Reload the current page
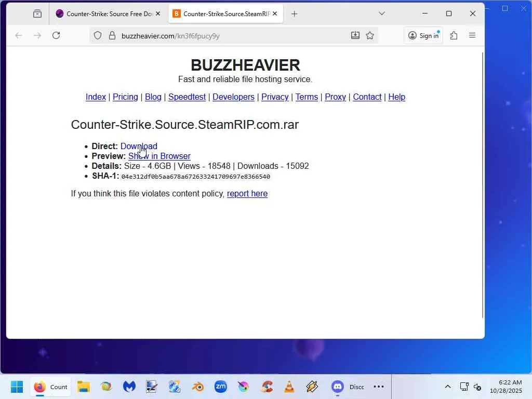Image resolution: width=532 pixels, height=399 pixels. [56, 35]
